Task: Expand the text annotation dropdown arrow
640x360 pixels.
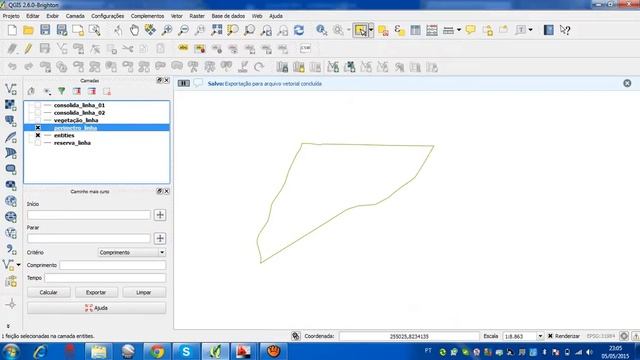Action: [x=530, y=30]
